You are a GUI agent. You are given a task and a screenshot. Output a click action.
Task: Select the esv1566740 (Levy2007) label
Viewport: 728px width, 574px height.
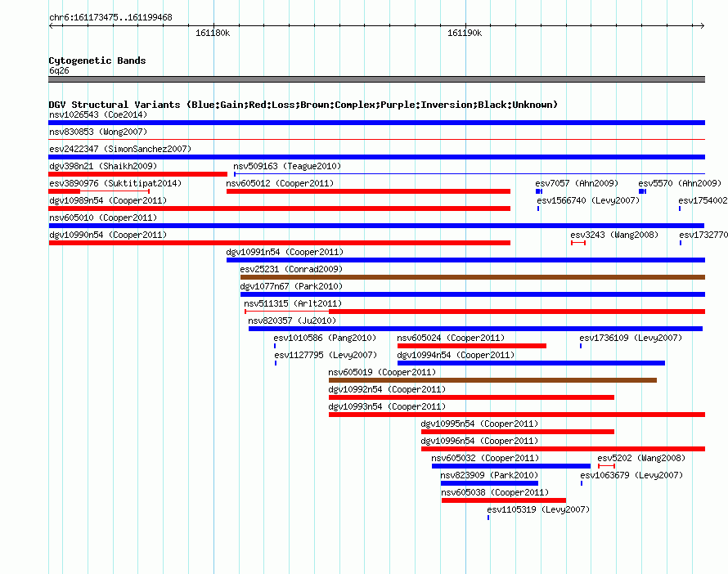588,200
